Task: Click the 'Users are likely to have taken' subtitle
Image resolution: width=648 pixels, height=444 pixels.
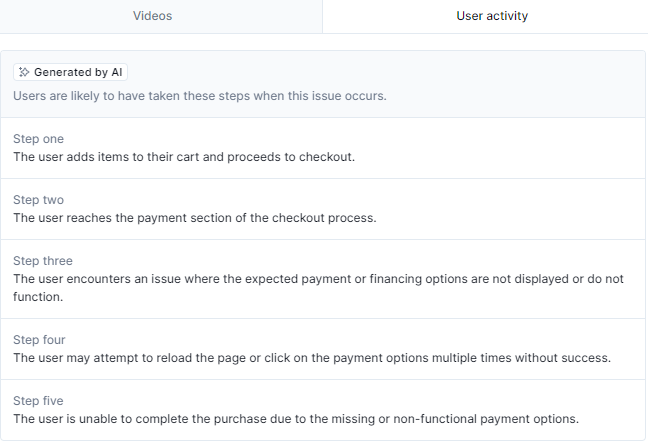Action: [200, 96]
